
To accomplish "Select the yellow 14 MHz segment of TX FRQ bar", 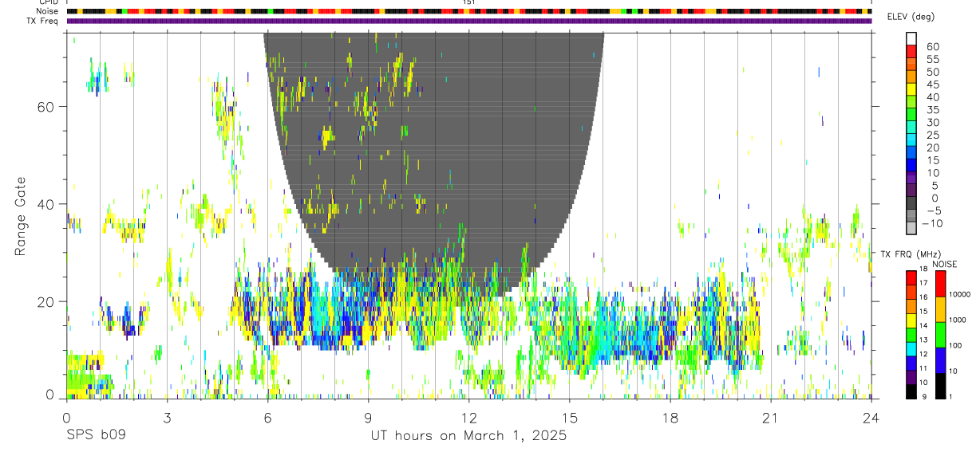I will pyautogui.click(x=911, y=320).
